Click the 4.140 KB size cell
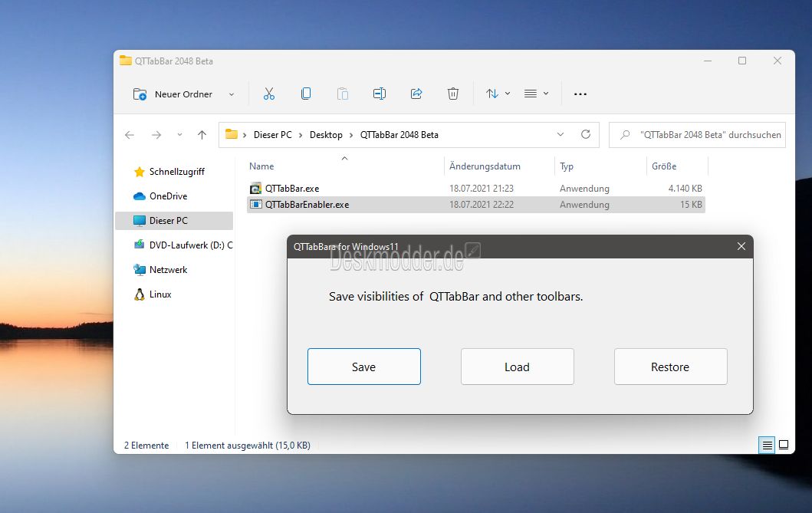Image resolution: width=812 pixels, height=513 pixels. pos(685,189)
